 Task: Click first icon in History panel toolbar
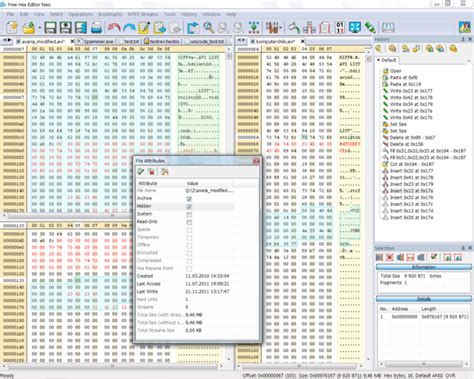pos(379,49)
